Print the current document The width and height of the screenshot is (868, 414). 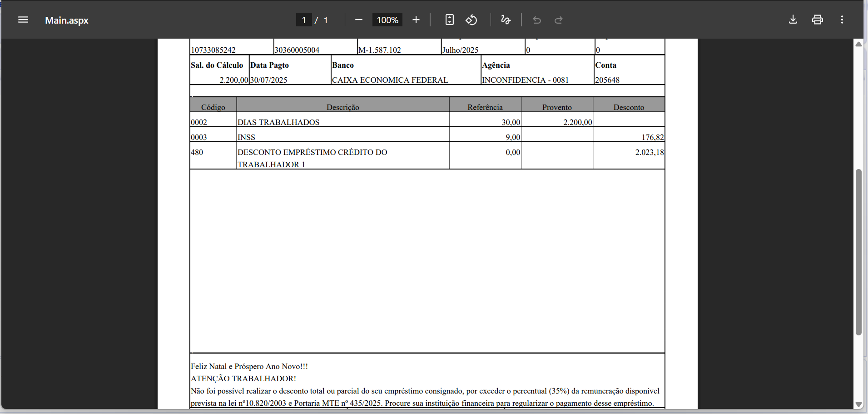817,20
